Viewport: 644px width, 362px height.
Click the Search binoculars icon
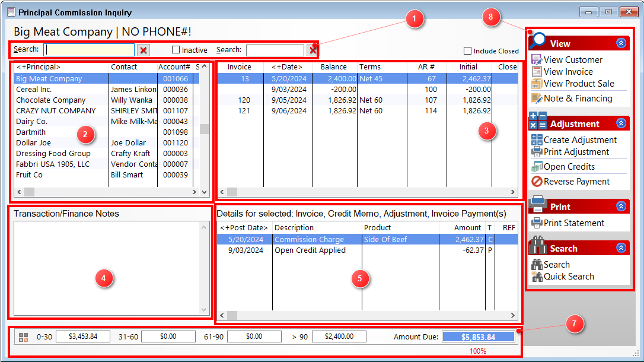[537, 265]
